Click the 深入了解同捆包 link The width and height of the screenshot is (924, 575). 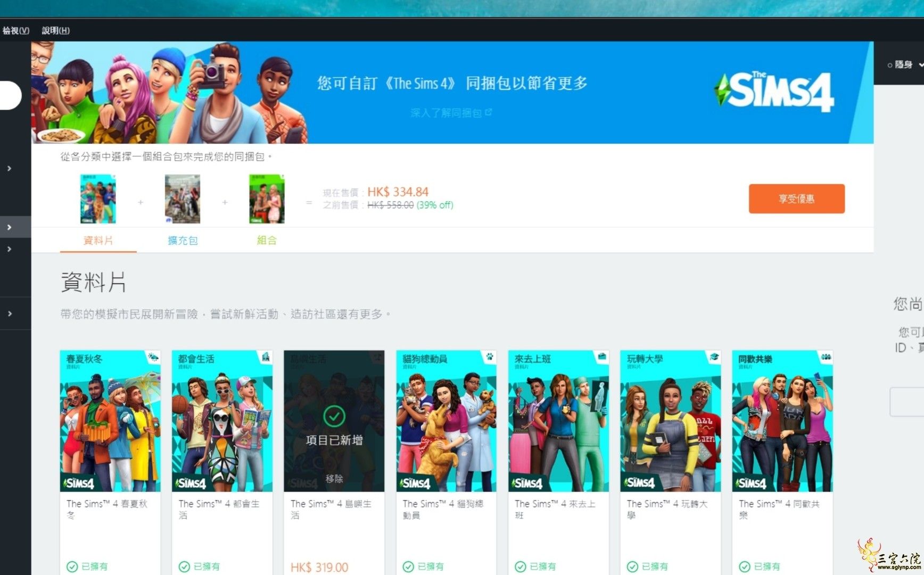(446, 113)
